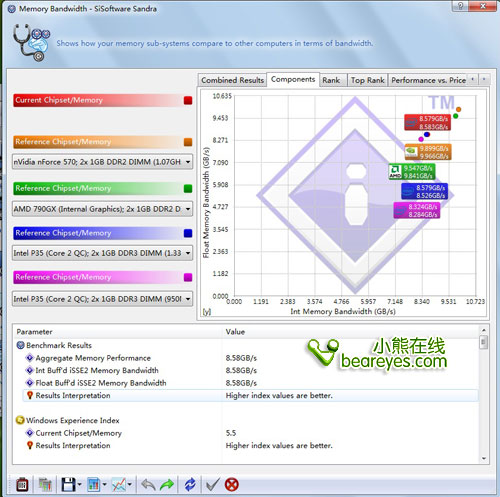Click the help question mark in title bar
Image resolution: width=500 pixels, height=497 pixels.
461,6
